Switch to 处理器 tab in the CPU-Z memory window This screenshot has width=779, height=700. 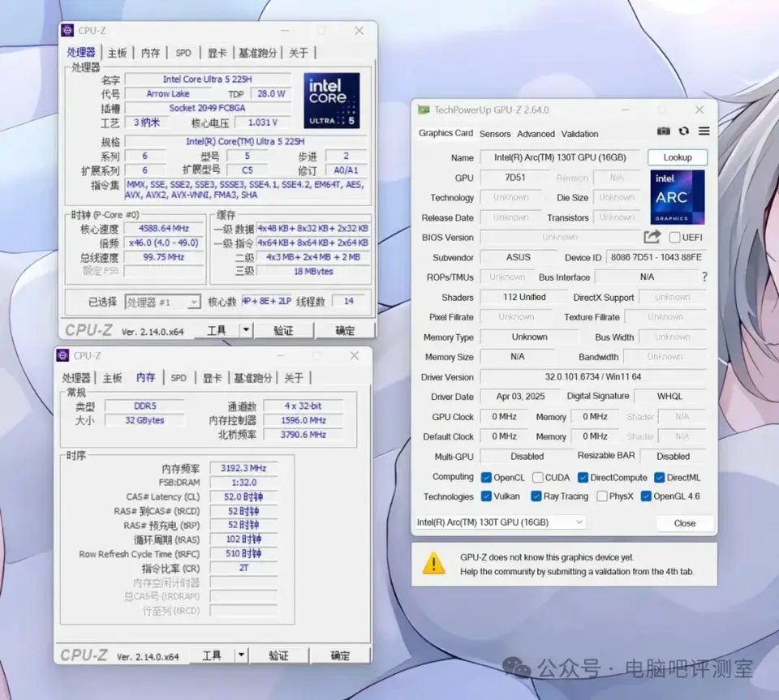[76, 378]
